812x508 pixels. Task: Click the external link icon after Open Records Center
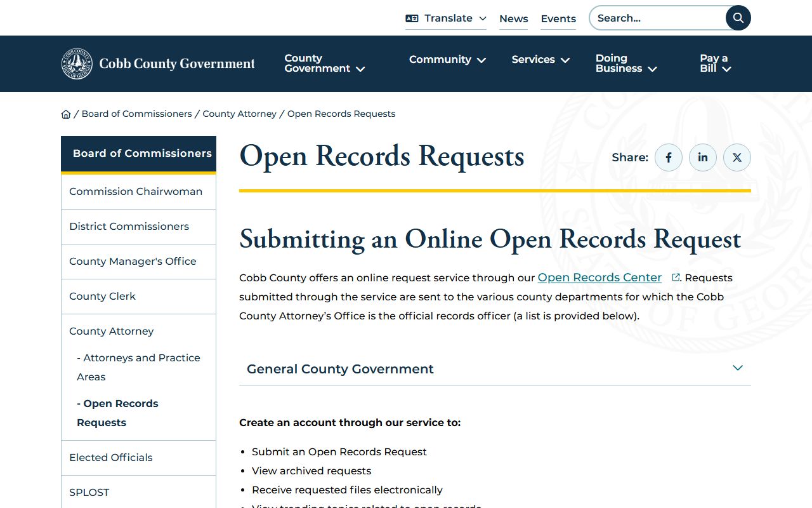pyautogui.click(x=676, y=277)
